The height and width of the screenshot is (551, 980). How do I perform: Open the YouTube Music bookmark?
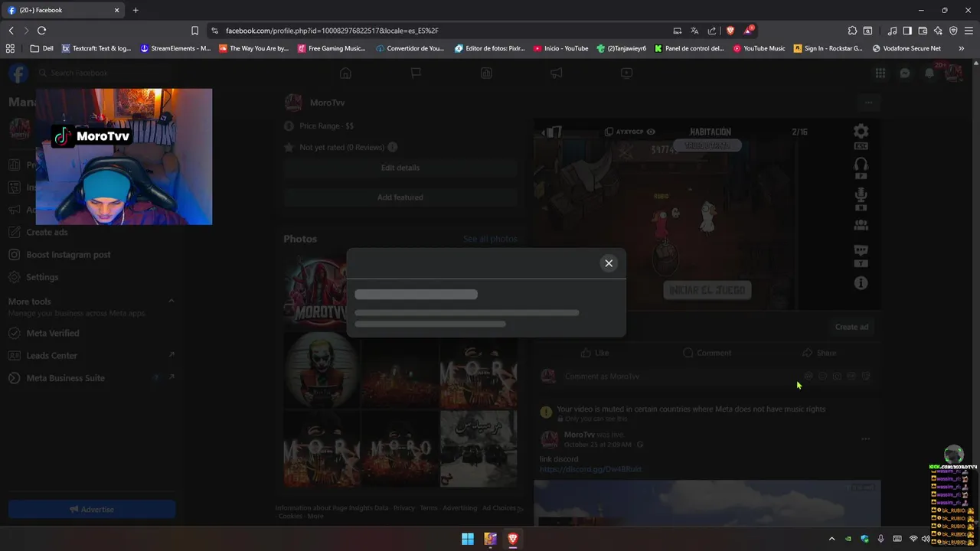(x=759, y=48)
